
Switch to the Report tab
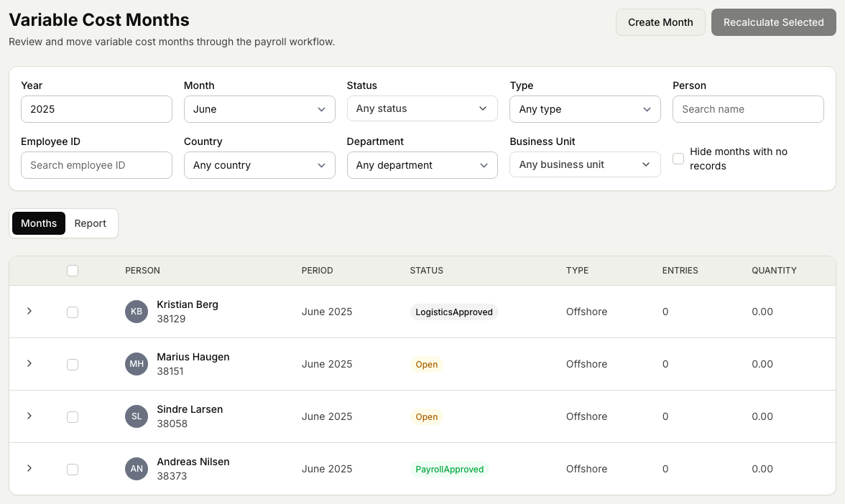pos(91,223)
